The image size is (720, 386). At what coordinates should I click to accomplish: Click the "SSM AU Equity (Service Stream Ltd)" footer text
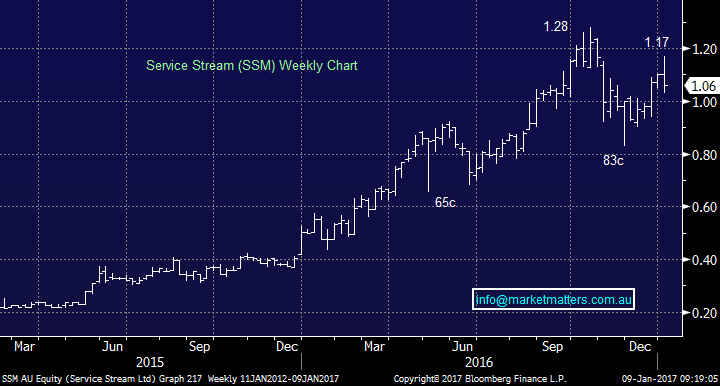[x=79, y=379]
